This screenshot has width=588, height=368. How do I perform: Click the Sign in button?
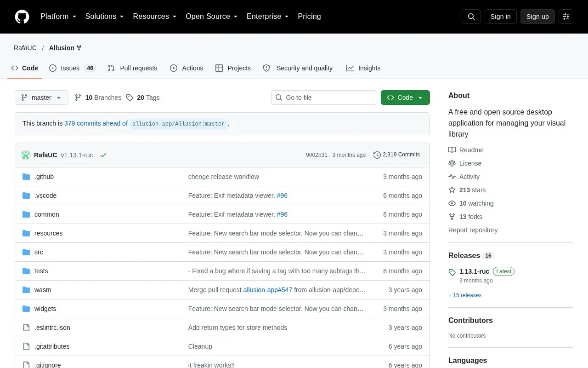point(500,17)
